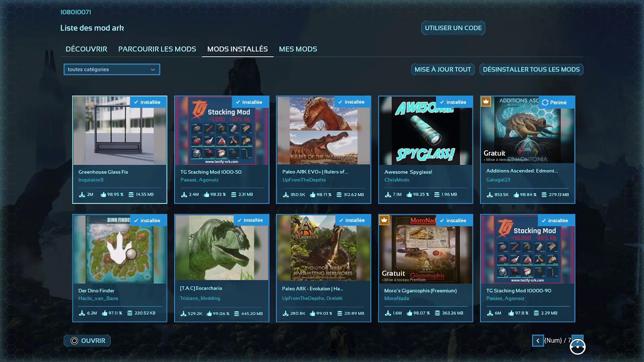Click size icon beside 230.52 KB
The width and height of the screenshot is (644, 362).
pyautogui.click(x=130, y=313)
